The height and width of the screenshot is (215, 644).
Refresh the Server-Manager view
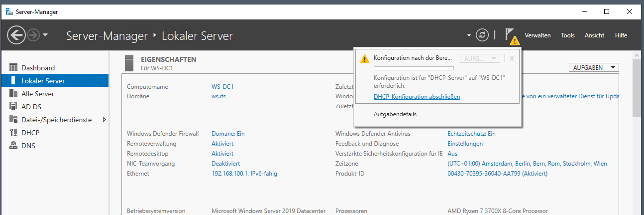[x=482, y=35]
